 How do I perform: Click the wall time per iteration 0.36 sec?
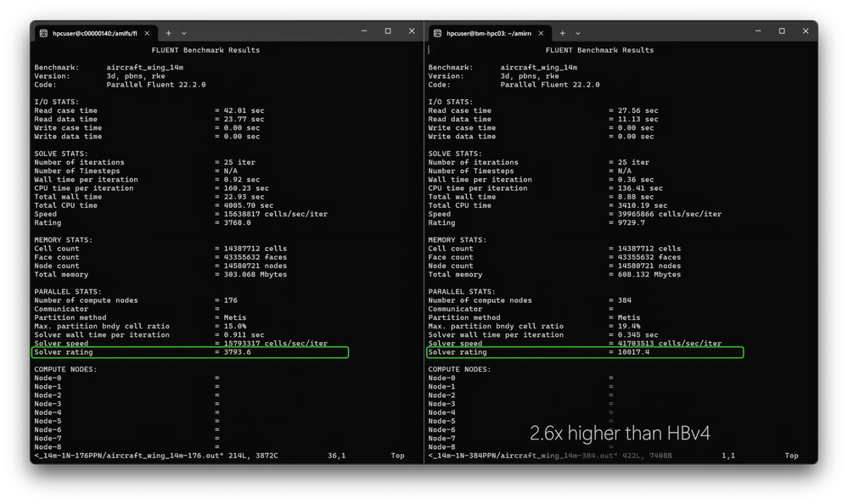point(636,180)
